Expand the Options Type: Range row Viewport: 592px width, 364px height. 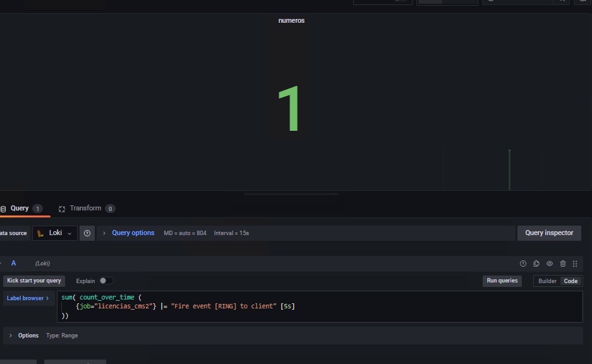point(293,336)
